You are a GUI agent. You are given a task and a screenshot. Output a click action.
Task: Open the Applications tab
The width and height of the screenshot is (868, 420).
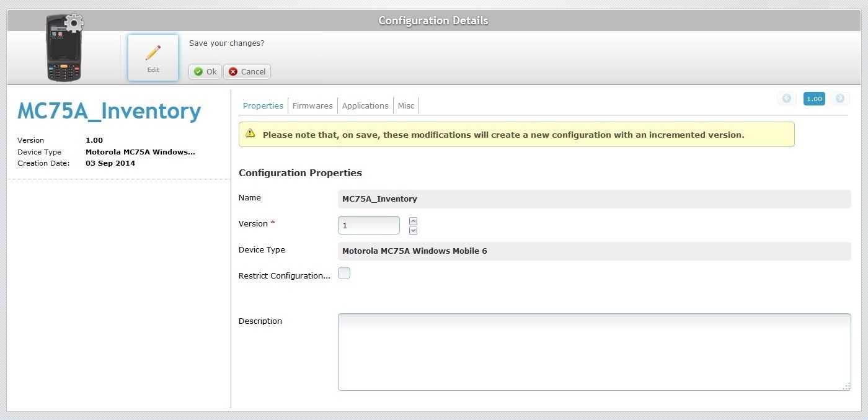365,106
